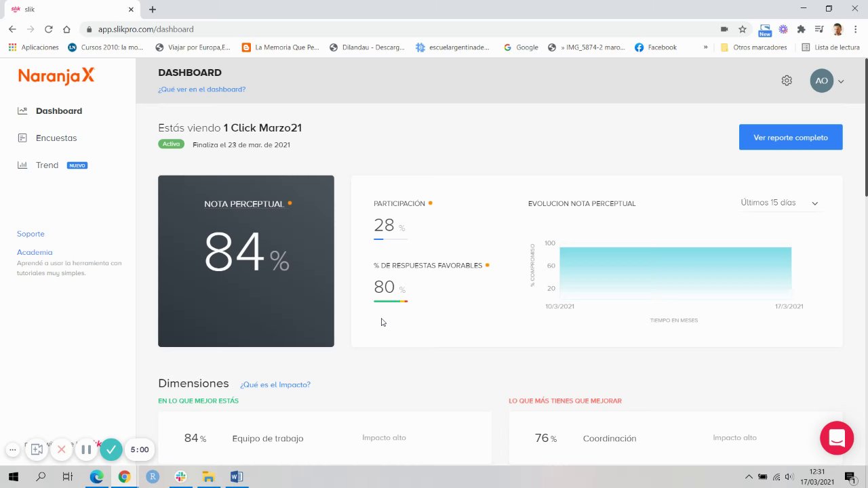Click the red chat support bubble icon
This screenshot has width=868, height=488.
click(837, 438)
